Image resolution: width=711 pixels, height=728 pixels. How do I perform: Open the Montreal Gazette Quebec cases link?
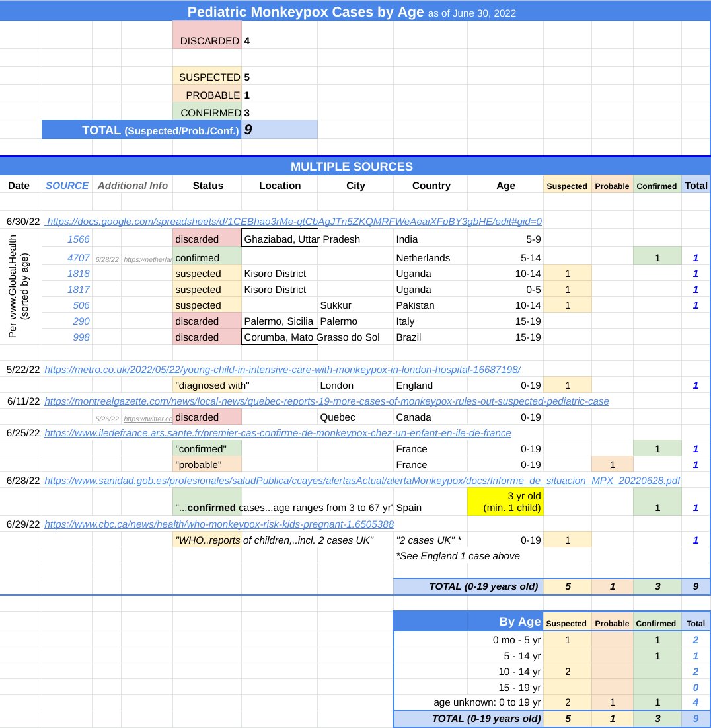click(x=326, y=401)
